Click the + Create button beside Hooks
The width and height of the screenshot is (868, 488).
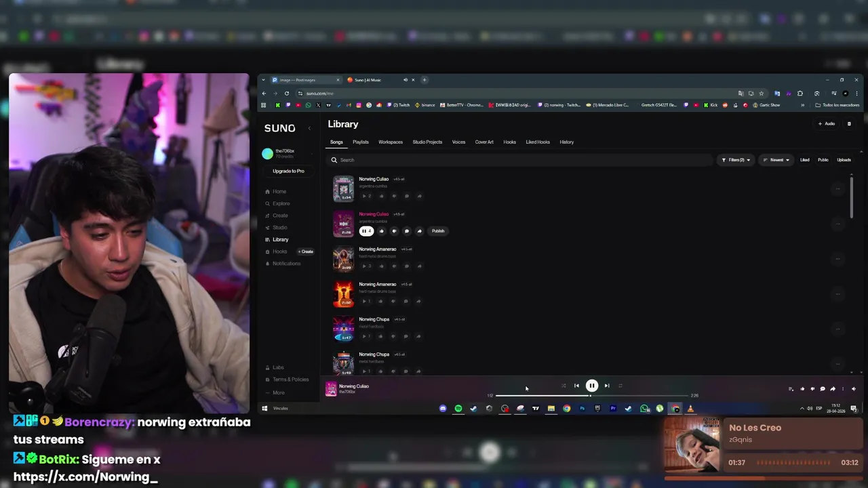306,251
